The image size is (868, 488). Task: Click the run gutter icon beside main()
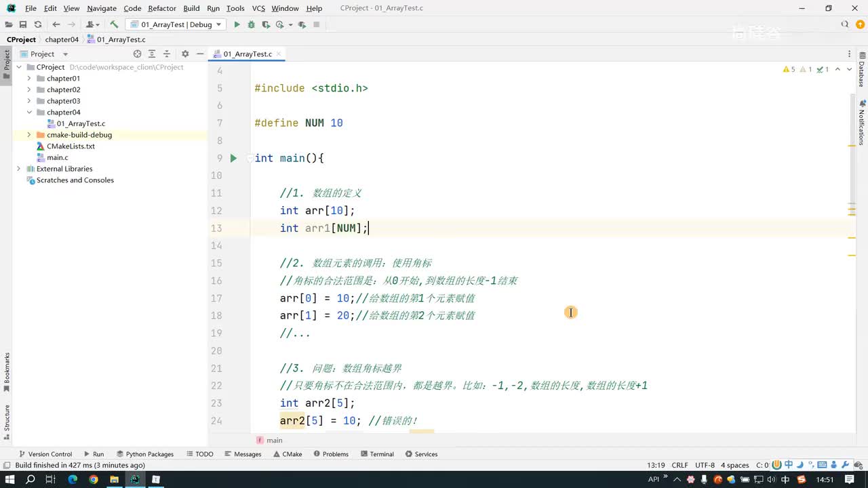233,158
